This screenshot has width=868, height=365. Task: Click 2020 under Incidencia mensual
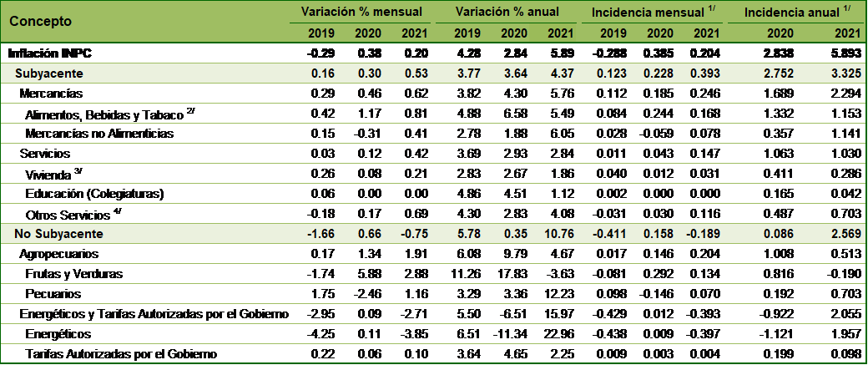[659, 33]
